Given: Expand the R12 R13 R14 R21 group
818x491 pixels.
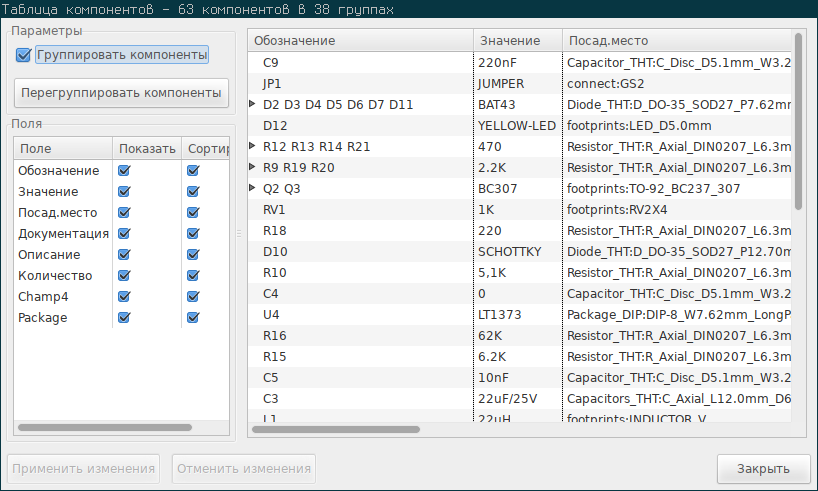Looking at the screenshot, I should click(252, 146).
